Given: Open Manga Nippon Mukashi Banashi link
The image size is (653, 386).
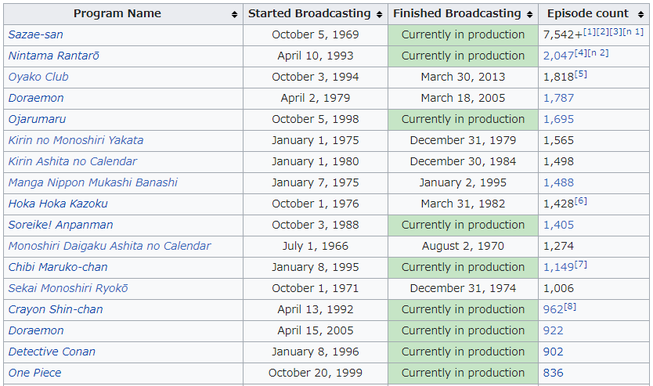Looking at the screenshot, I should [x=93, y=183].
